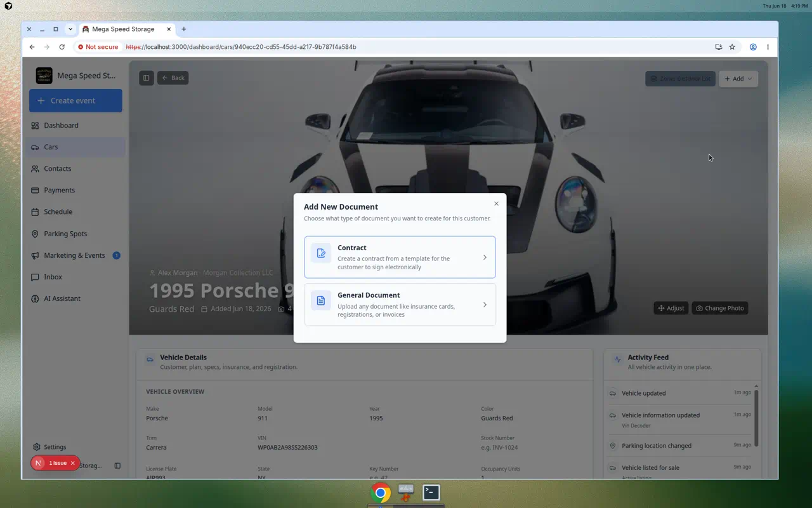The image size is (812, 508).
Task: Click the Contacts people icon
Action: click(x=35, y=168)
